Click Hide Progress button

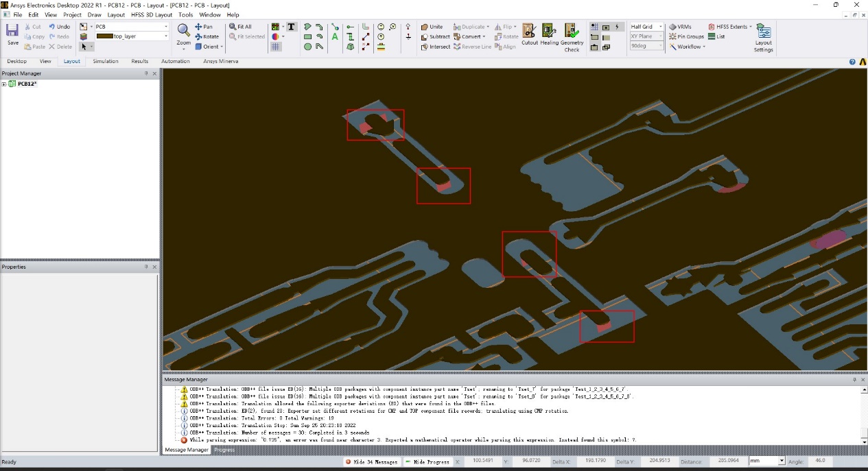click(427, 461)
